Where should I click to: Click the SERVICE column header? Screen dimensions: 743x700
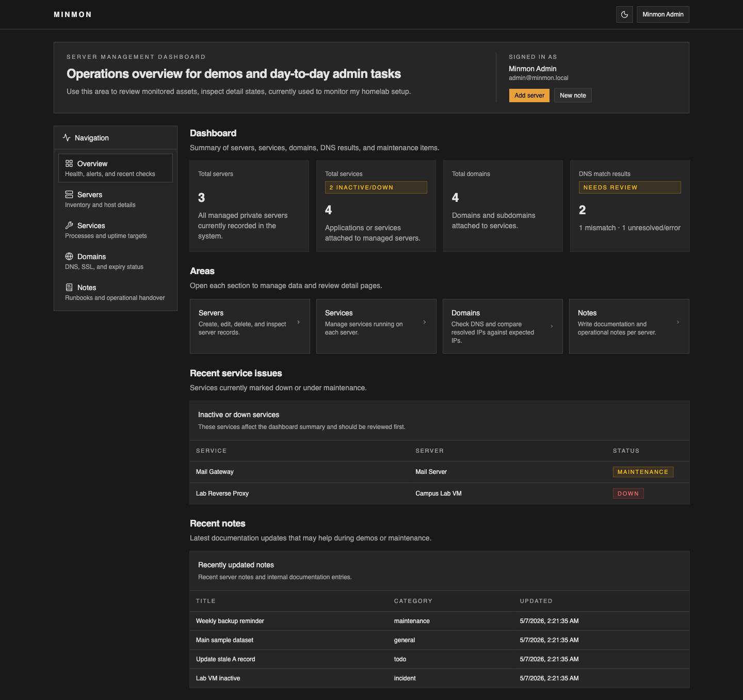pos(211,451)
